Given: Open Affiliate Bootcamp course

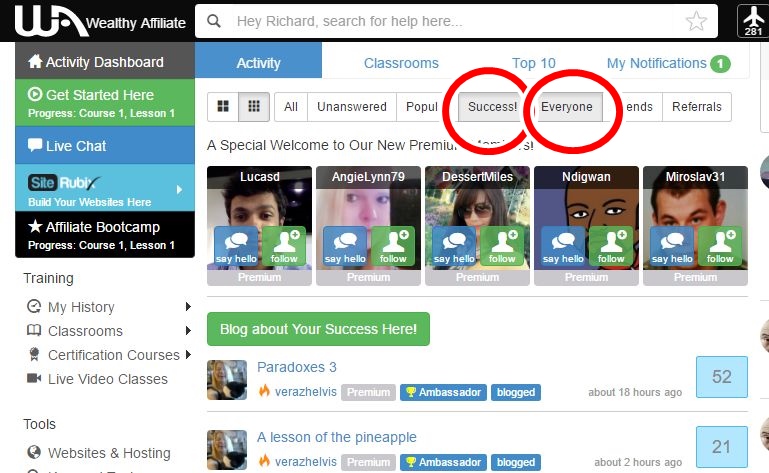Looking at the screenshot, I should pyautogui.click(x=105, y=235).
